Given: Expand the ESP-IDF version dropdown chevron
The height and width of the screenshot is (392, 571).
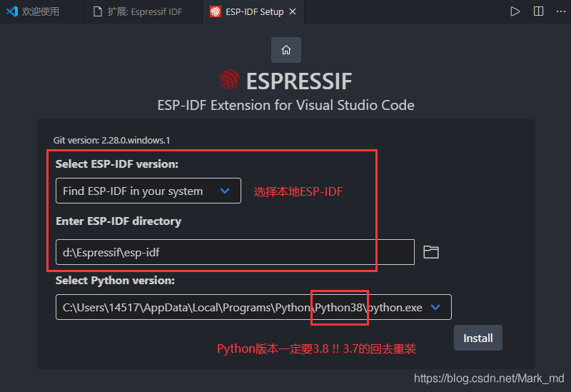Looking at the screenshot, I should pos(225,191).
